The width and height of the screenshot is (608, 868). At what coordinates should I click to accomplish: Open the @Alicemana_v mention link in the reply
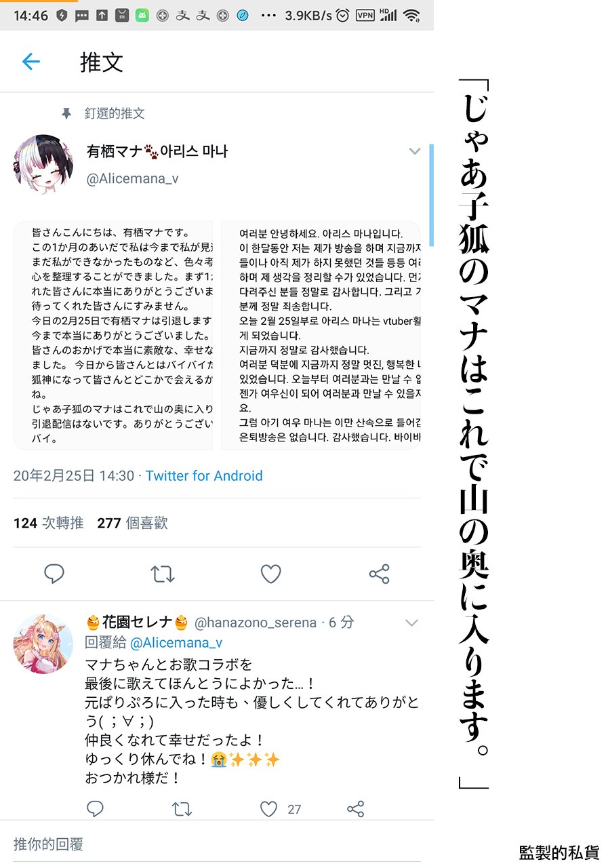pos(176,643)
